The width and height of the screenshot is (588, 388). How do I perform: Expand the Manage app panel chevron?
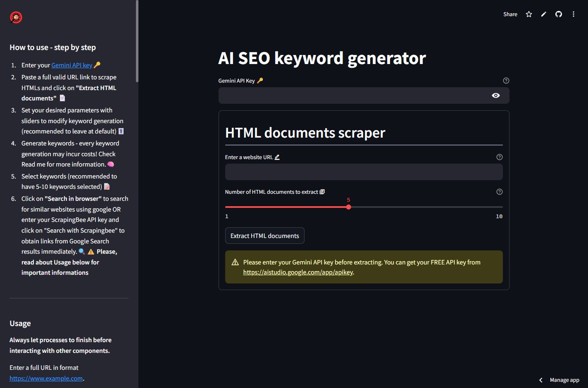point(541,380)
